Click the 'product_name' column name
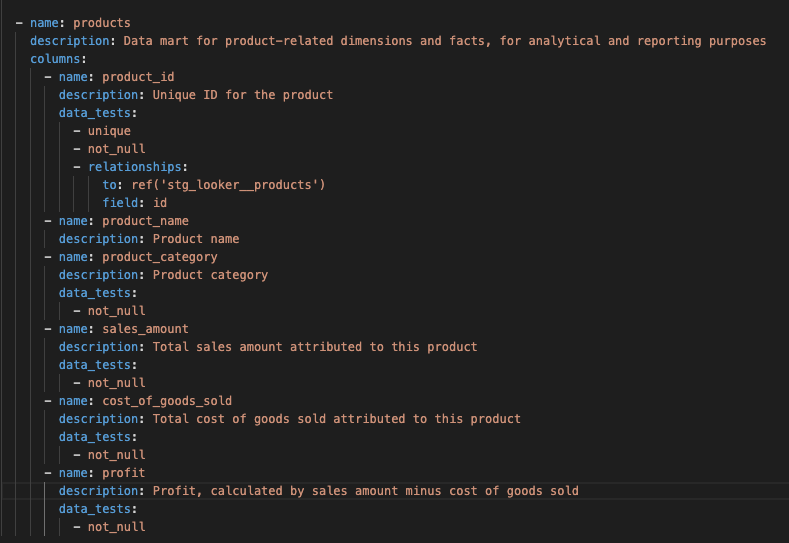 tap(145, 221)
